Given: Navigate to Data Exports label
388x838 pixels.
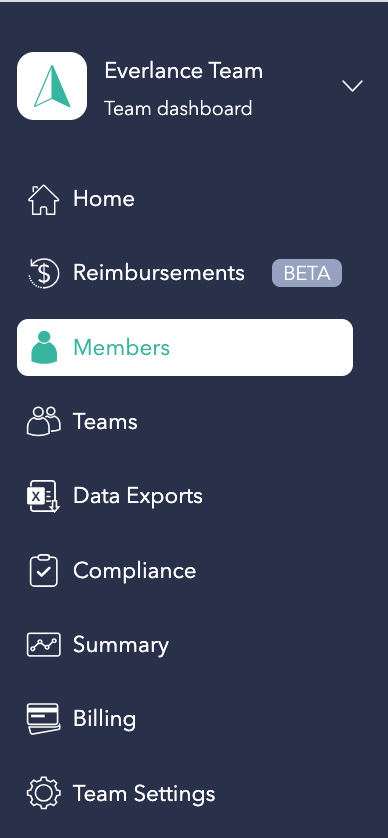Looking at the screenshot, I should [138, 496].
